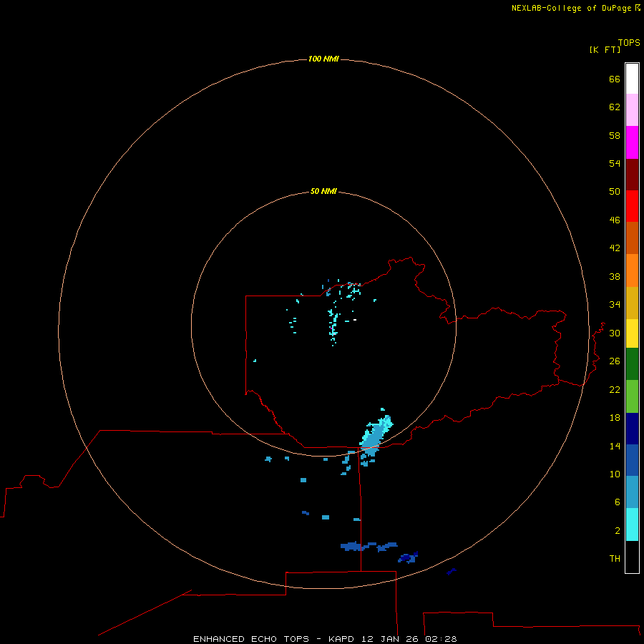Pick the dark red legend swatch
This screenshot has height=644, width=644.
pos(632,175)
